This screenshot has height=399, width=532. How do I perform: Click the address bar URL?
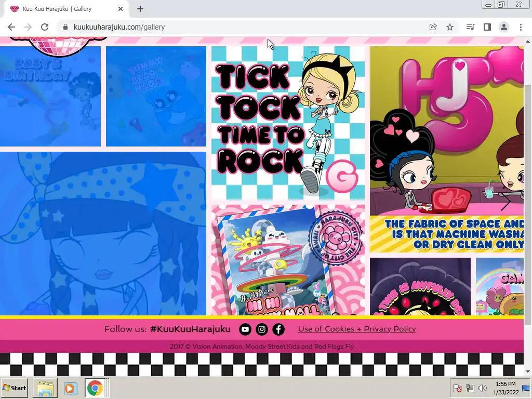(x=119, y=27)
